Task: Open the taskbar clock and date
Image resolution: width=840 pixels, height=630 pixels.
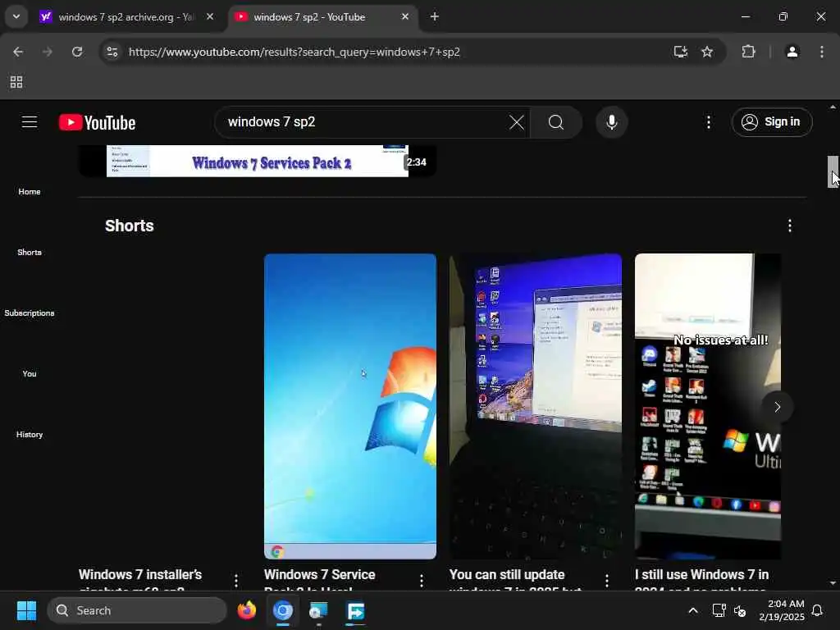Action: click(x=782, y=610)
